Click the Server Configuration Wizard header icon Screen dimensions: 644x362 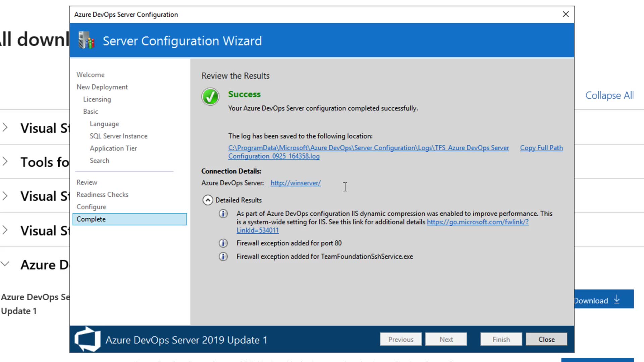click(86, 41)
